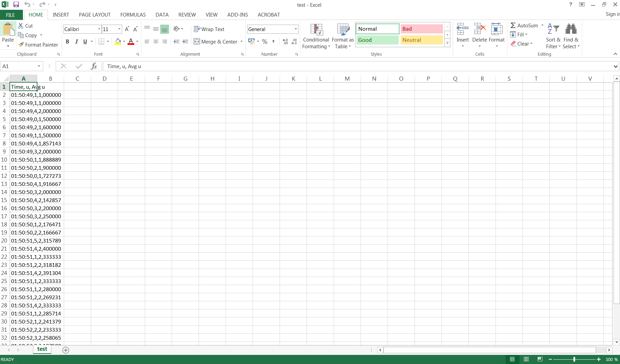Click the Font Color red A swatch
620x364 pixels.
coord(131,41)
